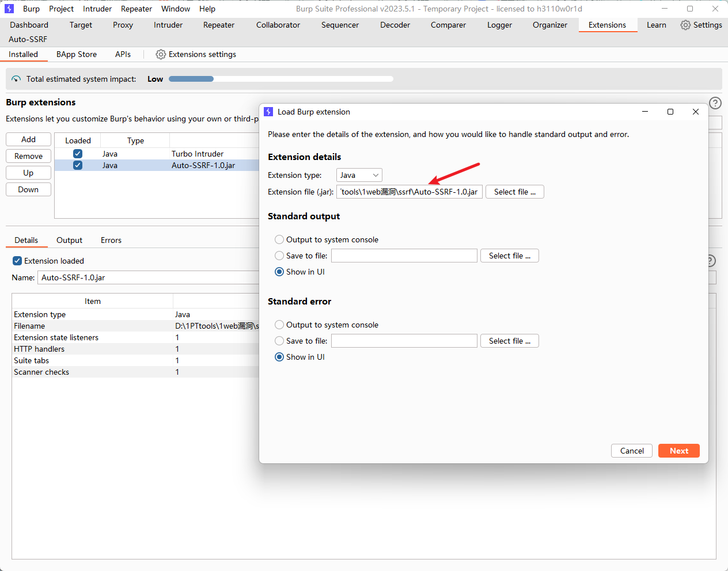The height and width of the screenshot is (571, 728).
Task: Open the Auto-SSRF suite tab
Action: [28, 39]
